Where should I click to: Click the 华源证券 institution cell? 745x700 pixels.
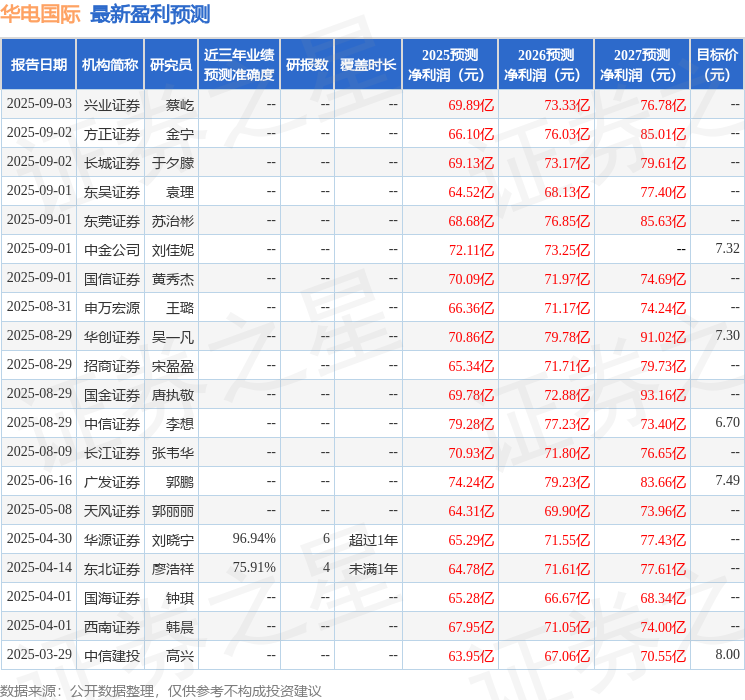click(x=112, y=540)
